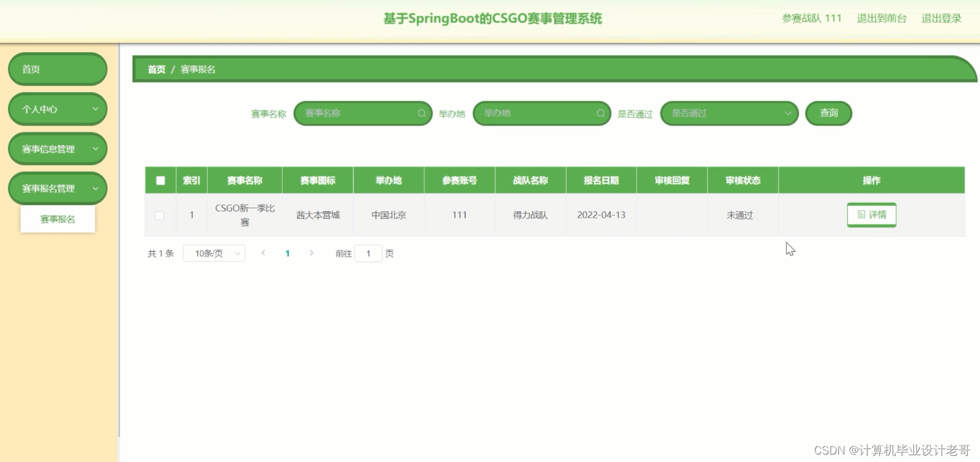
Task: Click 报名日期 column header
Action: (x=601, y=180)
